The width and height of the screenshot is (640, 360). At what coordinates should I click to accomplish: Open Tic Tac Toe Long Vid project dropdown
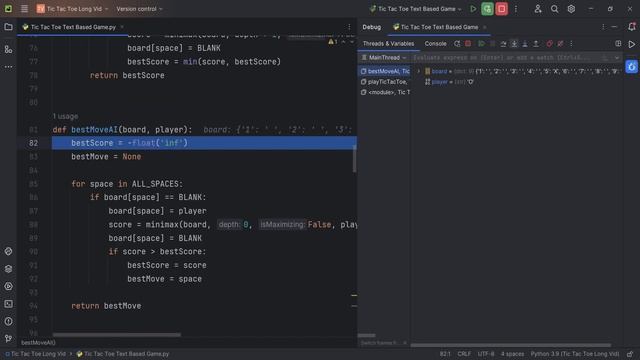tap(73, 9)
